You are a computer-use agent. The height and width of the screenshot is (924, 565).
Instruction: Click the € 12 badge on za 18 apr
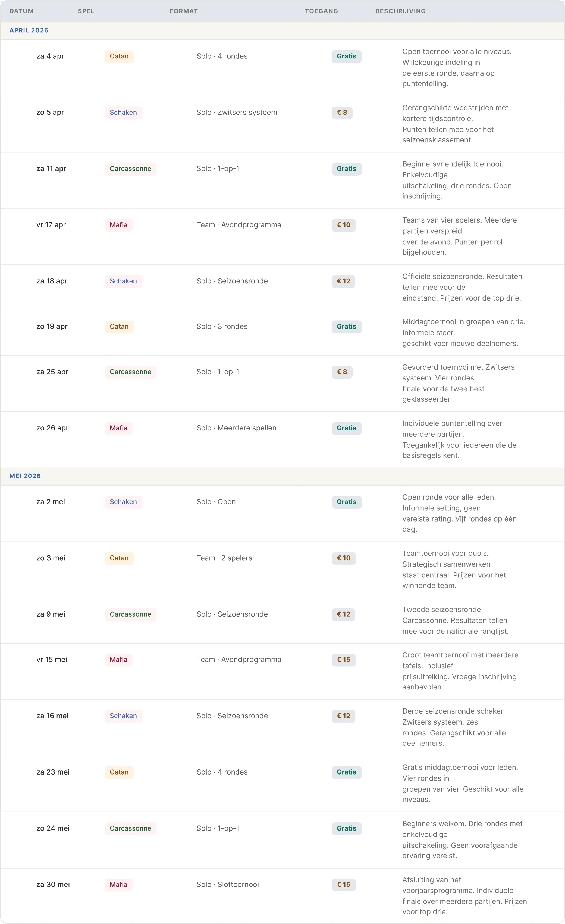[x=343, y=281]
